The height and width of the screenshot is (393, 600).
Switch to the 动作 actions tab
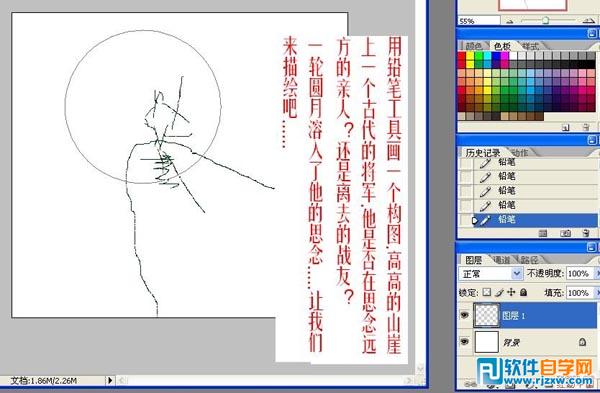[x=519, y=153]
